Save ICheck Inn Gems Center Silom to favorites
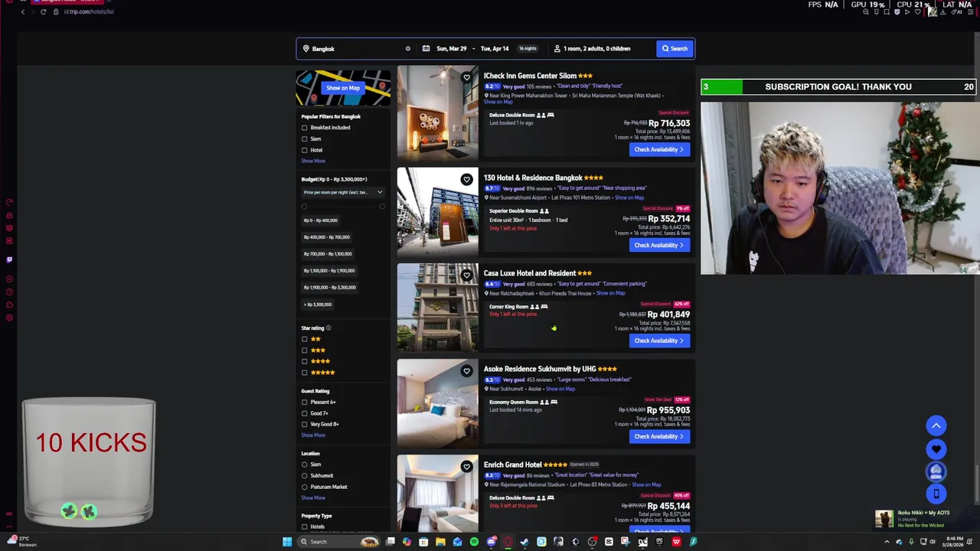This screenshot has height=551, width=980. [466, 77]
